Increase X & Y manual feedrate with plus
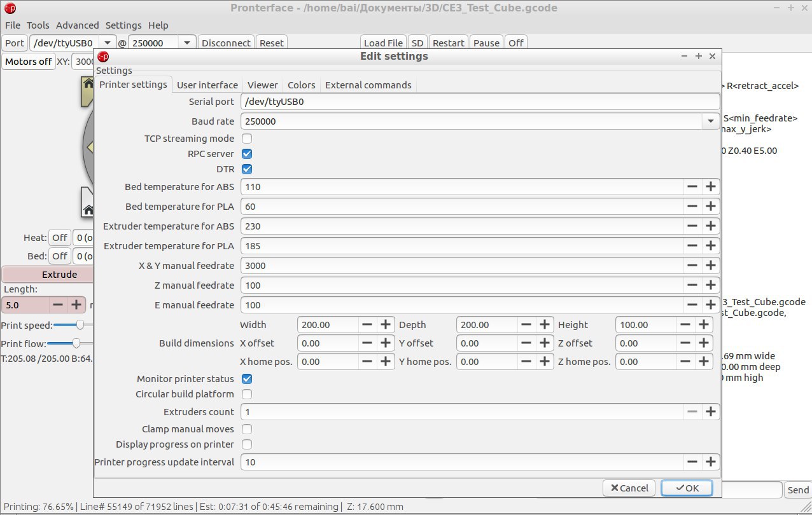 pos(711,266)
